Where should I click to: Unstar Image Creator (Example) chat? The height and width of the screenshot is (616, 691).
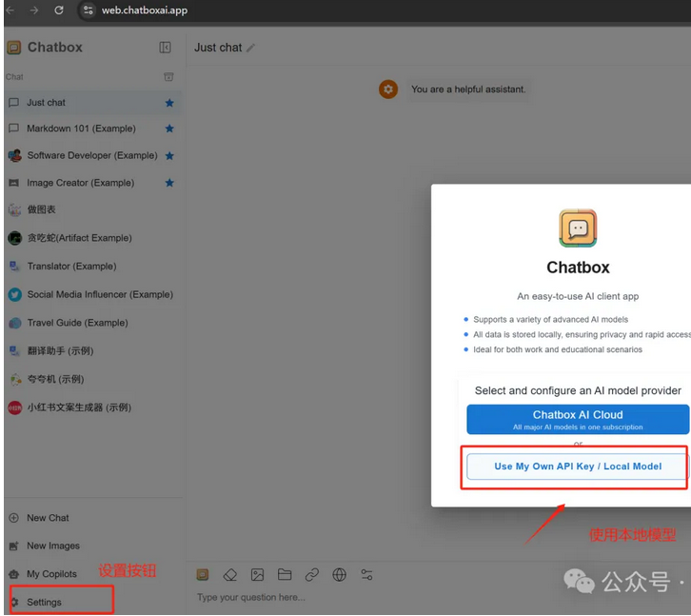[x=169, y=183]
